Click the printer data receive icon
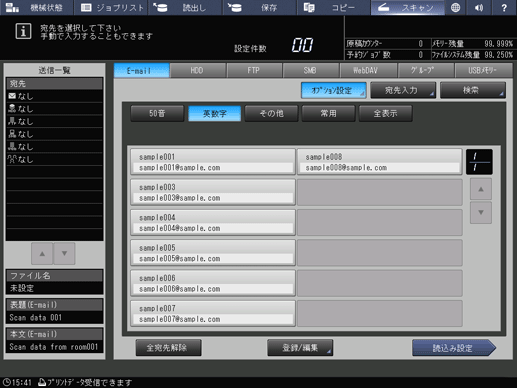 (42, 382)
